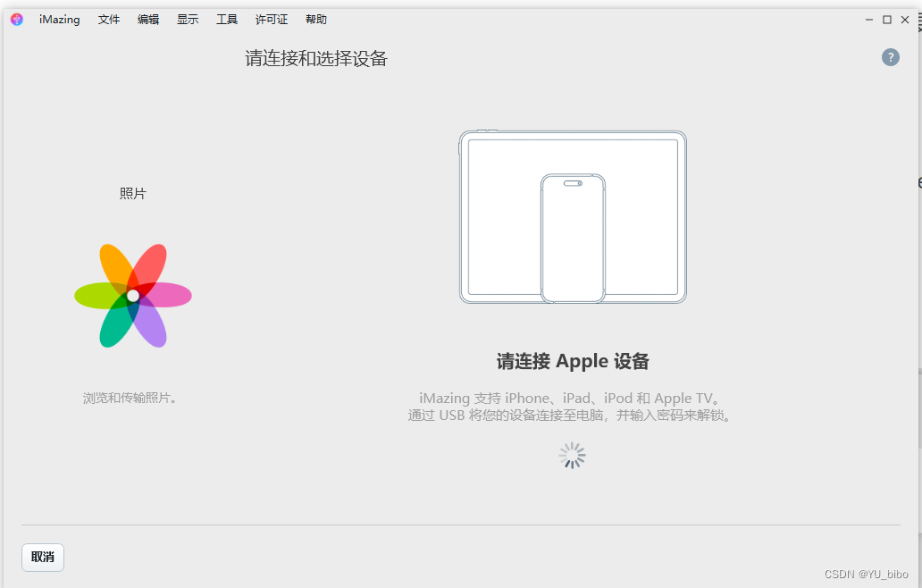Open the iMazing menu
This screenshot has width=922, height=588.
pos(59,20)
